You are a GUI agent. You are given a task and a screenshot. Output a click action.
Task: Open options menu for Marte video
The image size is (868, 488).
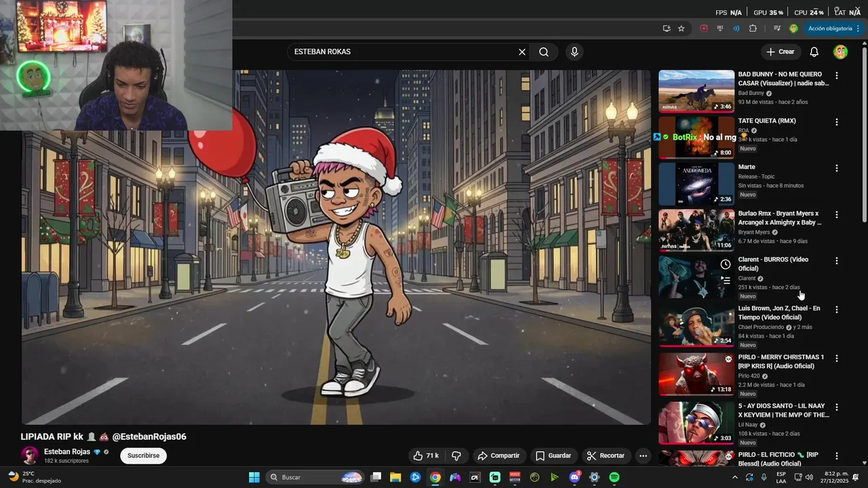[836, 168]
